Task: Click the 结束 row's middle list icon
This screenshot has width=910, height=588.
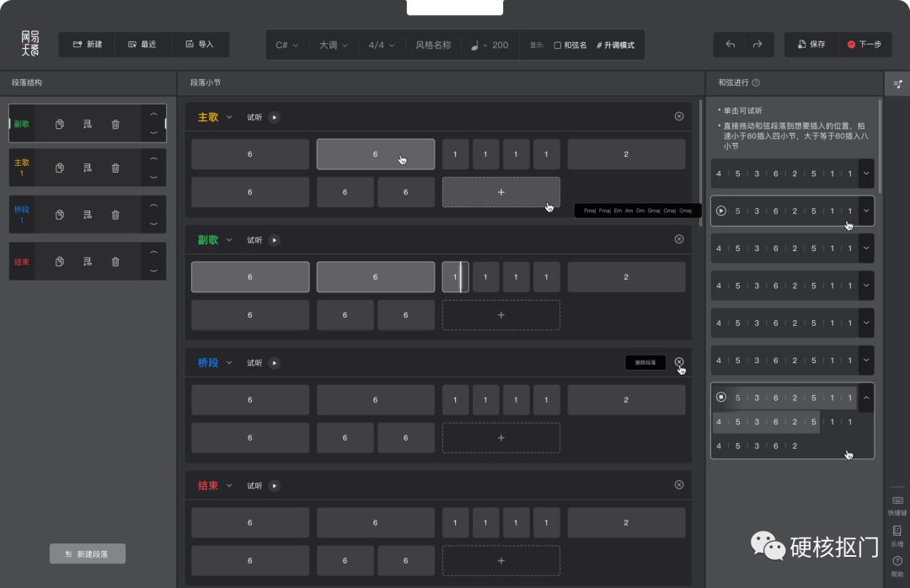Action: coord(88,262)
